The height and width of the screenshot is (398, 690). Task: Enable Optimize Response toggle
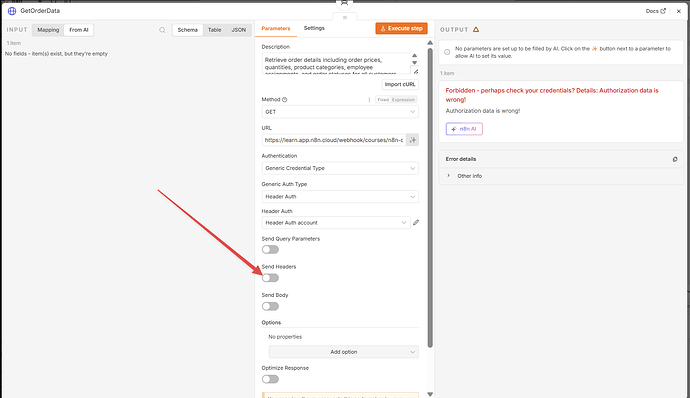pyautogui.click(x=270, y=379)
